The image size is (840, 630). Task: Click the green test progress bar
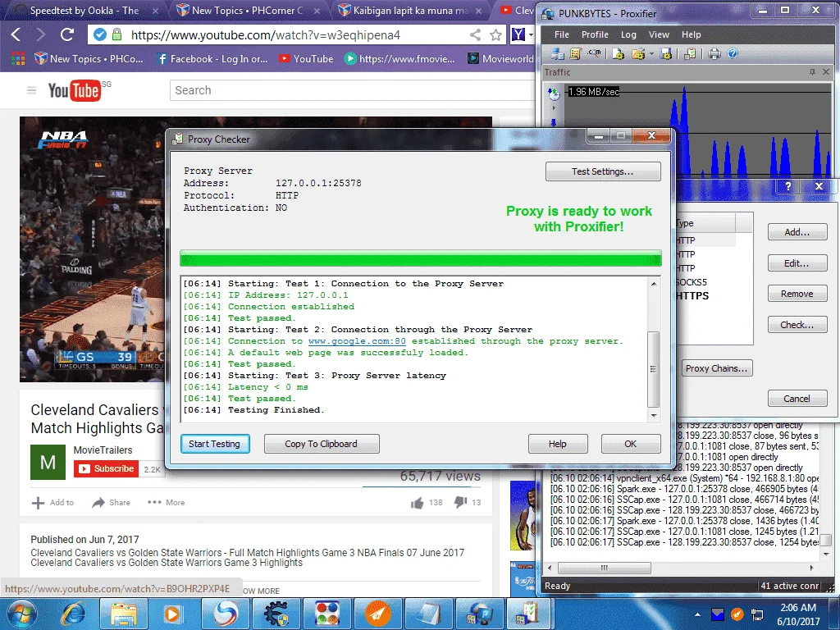421,258
